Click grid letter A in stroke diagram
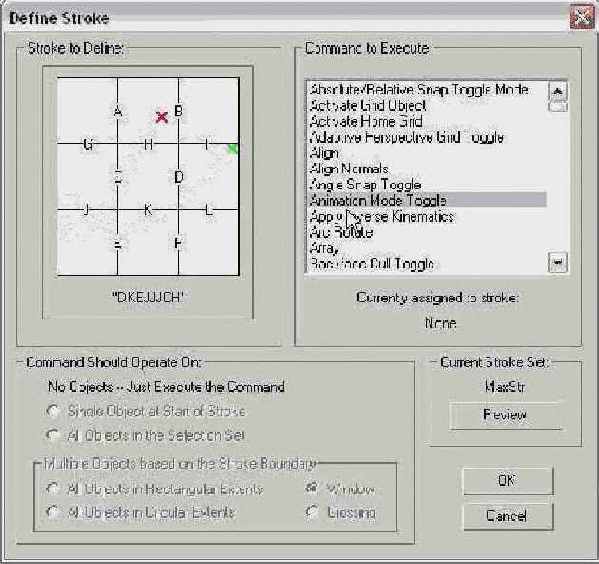The image size is (599, 564). pyautogui.click(x=118, y=112)
